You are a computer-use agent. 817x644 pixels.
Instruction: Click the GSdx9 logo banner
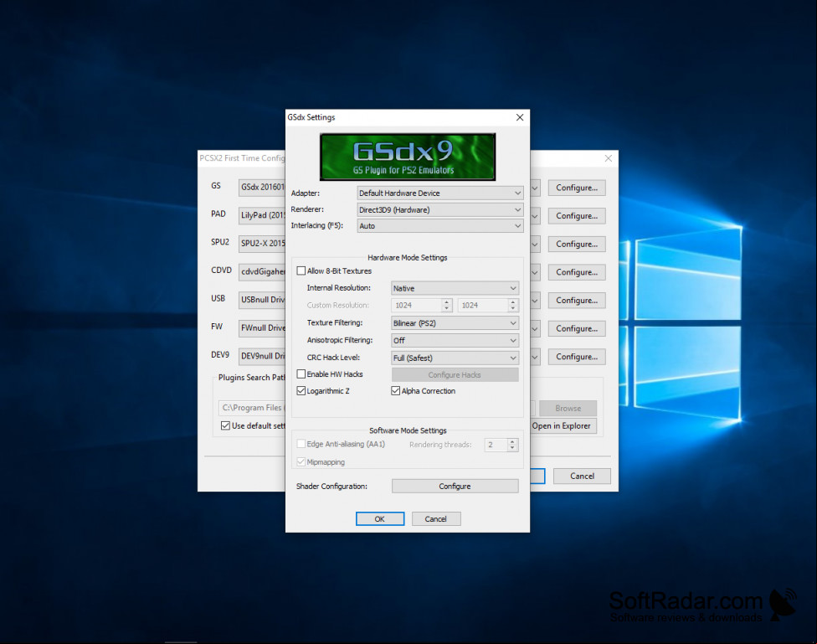[408, 157]
